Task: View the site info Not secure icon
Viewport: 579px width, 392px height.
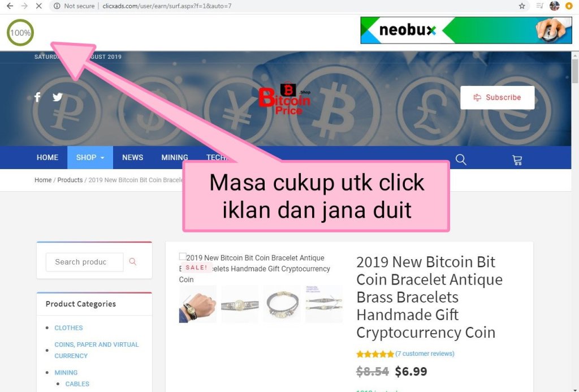Action: pos(57,6)
